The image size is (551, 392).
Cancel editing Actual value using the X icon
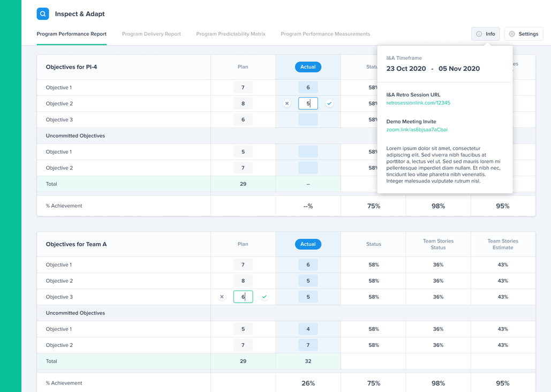pos(286,103)
